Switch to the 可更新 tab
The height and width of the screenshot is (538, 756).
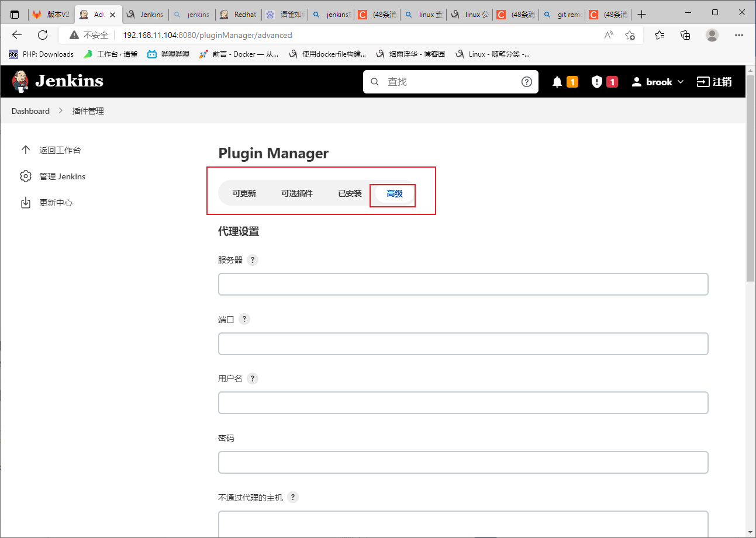click(x=244, y=193)
